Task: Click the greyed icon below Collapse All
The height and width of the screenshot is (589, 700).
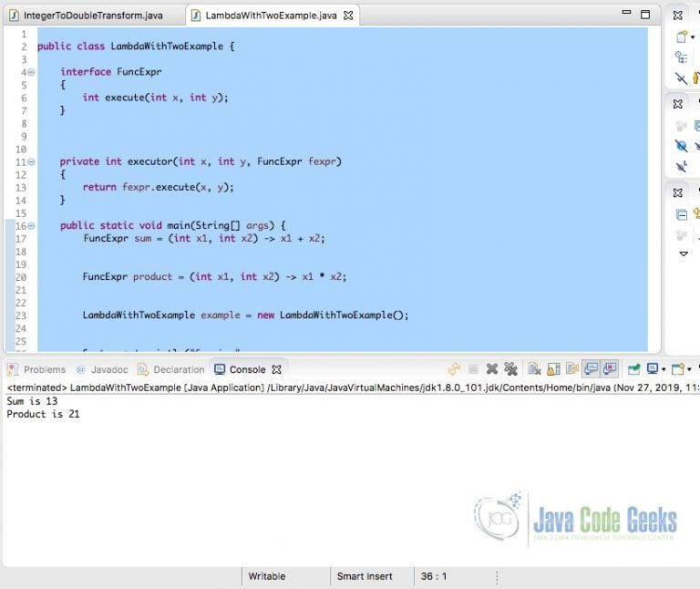Action: click(681, 235)
